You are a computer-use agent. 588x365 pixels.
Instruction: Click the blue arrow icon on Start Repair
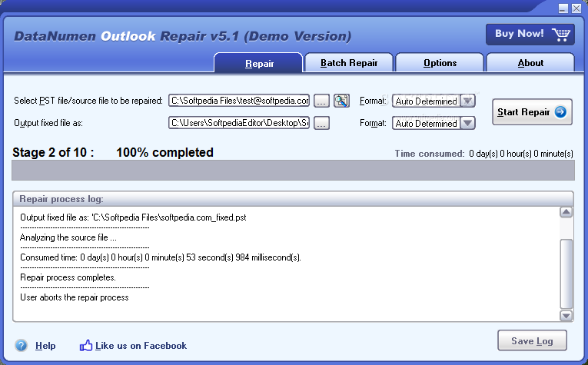pos(560,111)
